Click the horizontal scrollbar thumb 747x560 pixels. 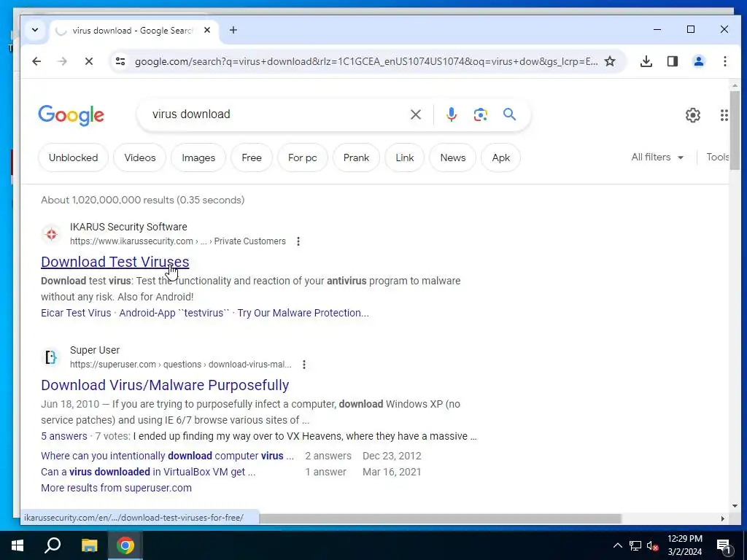tap(440, 518)
